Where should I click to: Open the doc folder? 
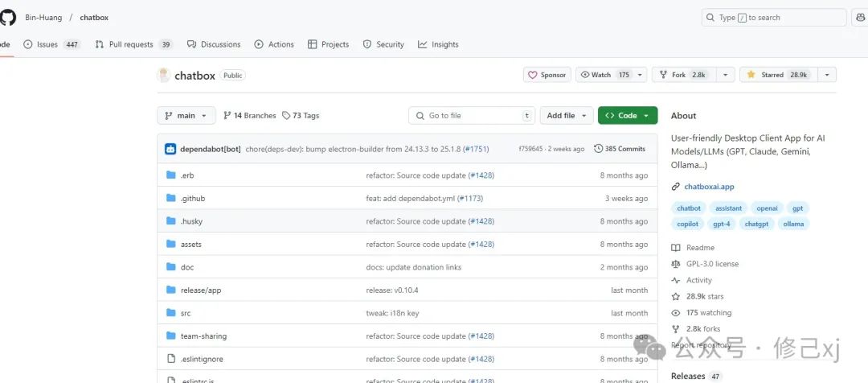(187, 267)
